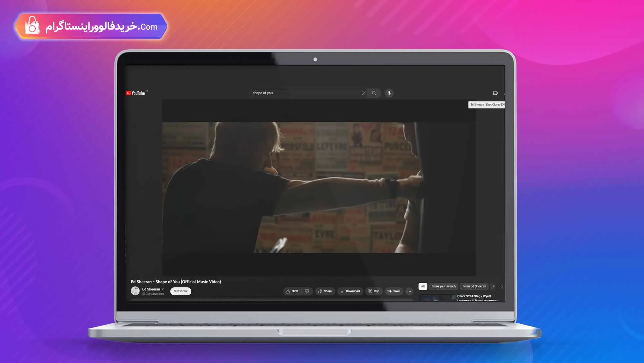Select the From Ed Sheeran chip

pyautogui.click(x=474, y=286)
